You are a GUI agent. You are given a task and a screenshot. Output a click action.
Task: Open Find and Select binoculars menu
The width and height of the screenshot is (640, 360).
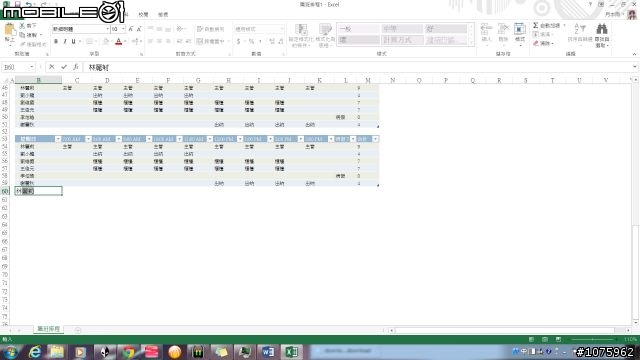(x=602, y=35)
